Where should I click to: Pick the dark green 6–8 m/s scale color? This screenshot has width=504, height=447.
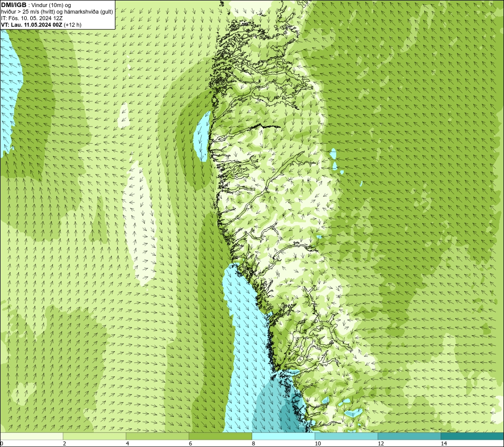tap(221, 436)
